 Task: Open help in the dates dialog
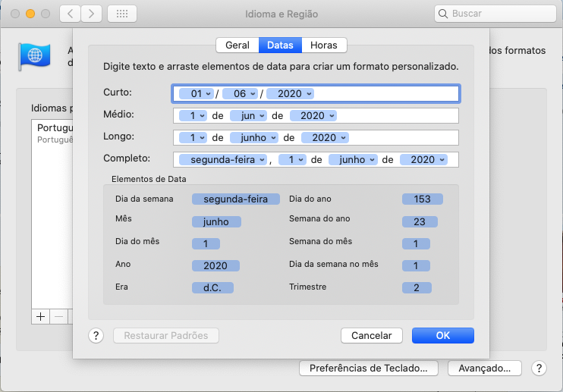tap(96, 336)
